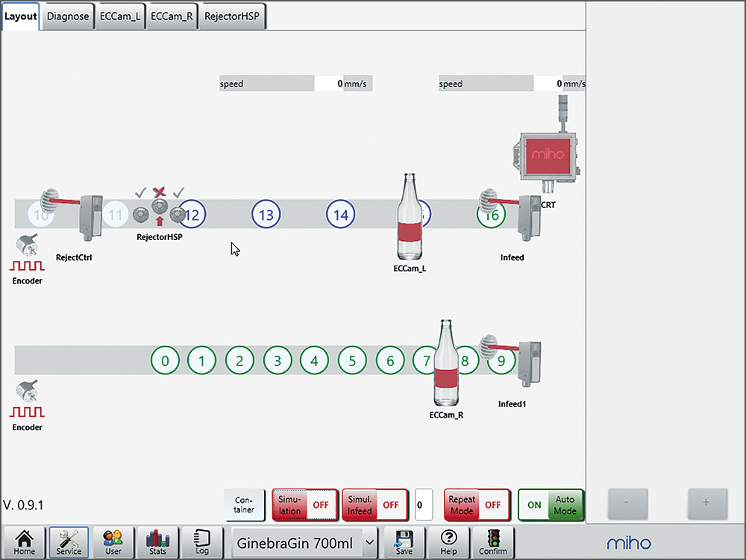Select the bottom conveyor Encoder icon

pyautogui.click(x=27, y=406)
